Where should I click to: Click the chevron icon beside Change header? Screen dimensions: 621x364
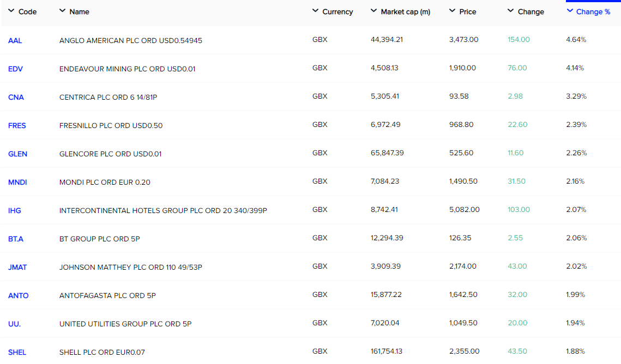(x=510, y=11)
